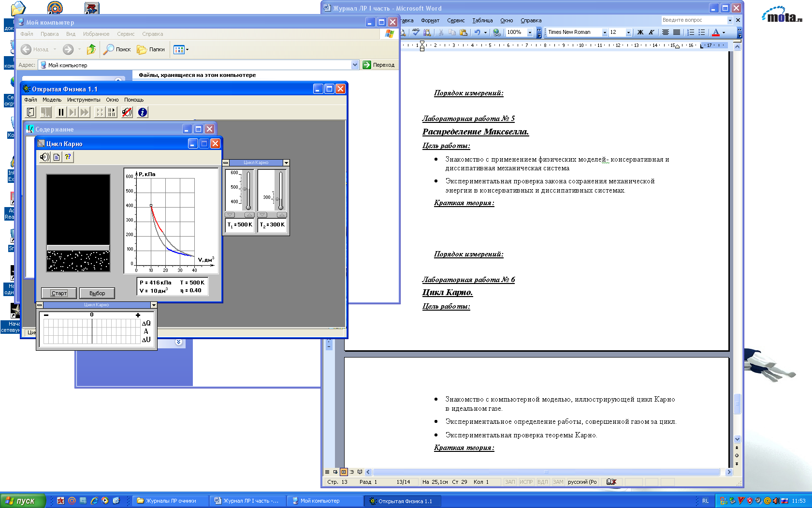Click the speaker icon in Цикл Карно window
This screenshot has width=812, height=508.
pos(44,157)
